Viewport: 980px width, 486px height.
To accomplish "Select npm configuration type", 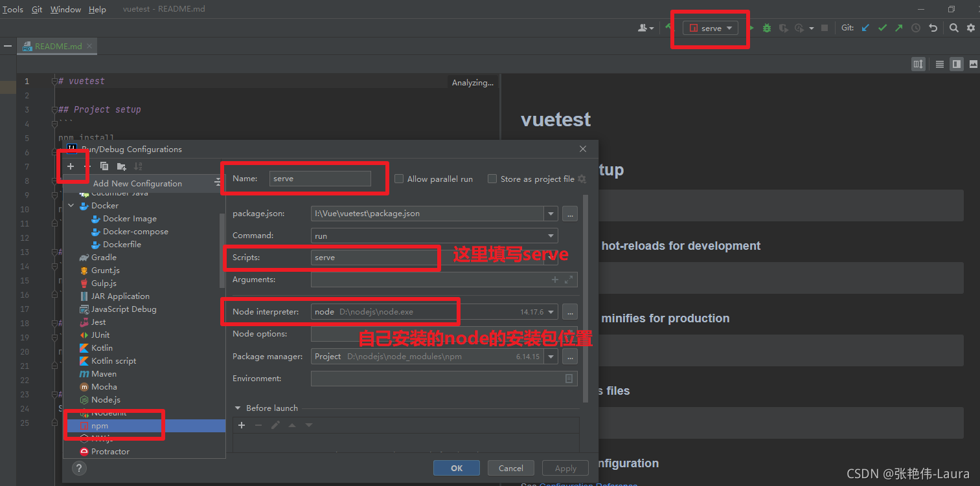I will [x=146, y=426].
